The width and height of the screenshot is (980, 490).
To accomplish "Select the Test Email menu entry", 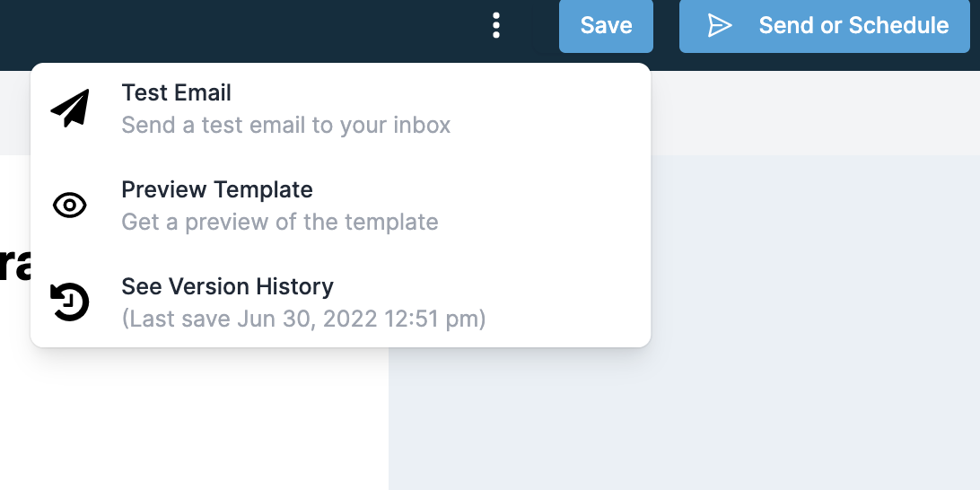I will coord(341,108).
